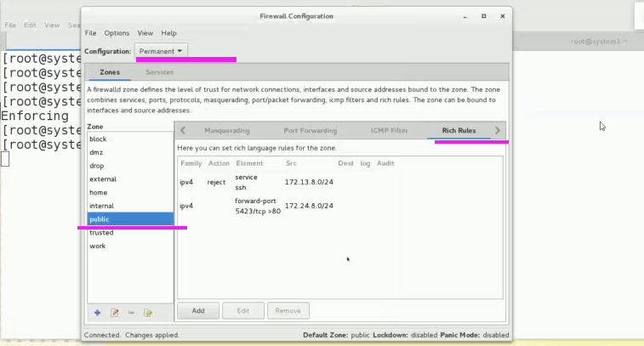Viewport: 644px width, 346px height.
Task: Open the Help menu
Action: [168, 33]
